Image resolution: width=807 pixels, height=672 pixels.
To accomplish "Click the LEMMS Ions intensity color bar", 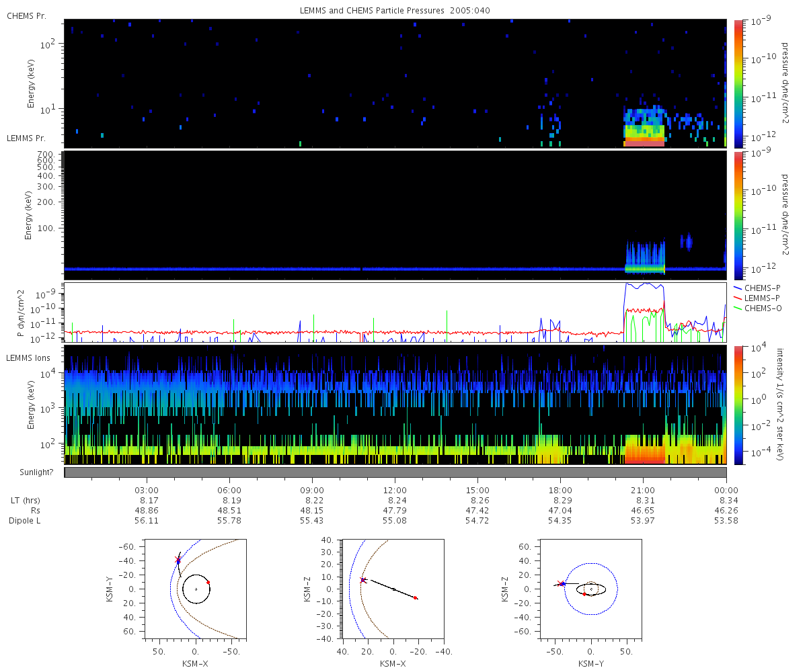I will 738,404.
